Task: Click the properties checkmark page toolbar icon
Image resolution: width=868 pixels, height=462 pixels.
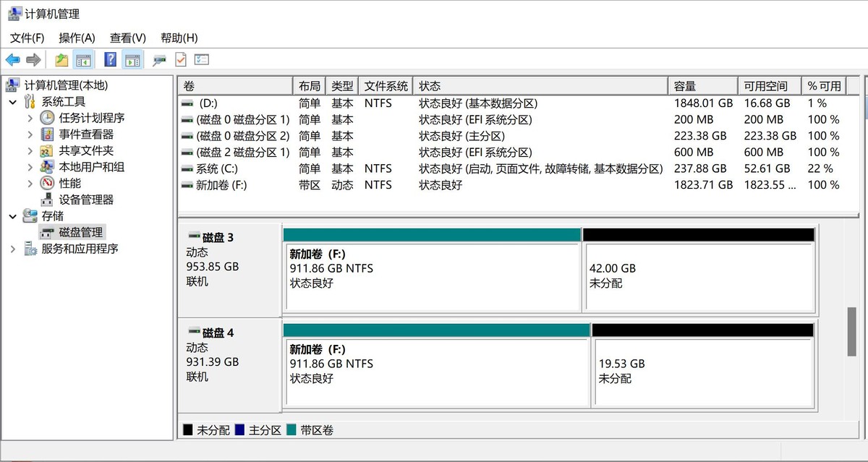Action: [x=180, y=60]
